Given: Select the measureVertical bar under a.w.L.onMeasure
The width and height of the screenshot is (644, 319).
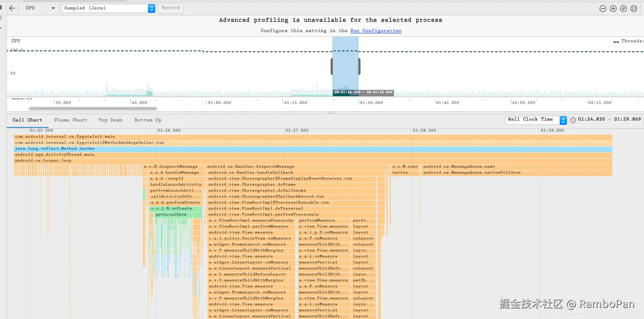Looking at the screenshot, I should click(324, 263).
